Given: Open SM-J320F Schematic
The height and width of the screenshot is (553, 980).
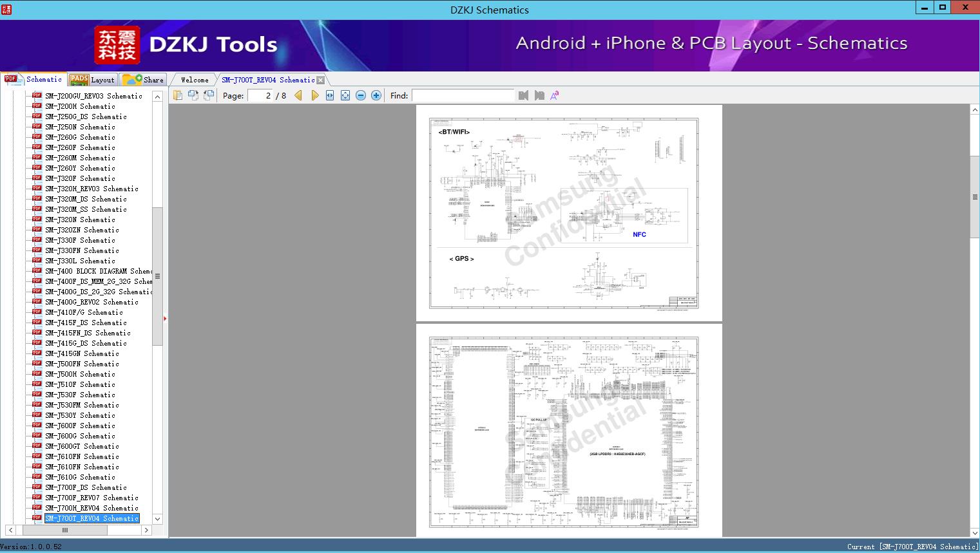Looking at the screenshot, I should 80,178.
